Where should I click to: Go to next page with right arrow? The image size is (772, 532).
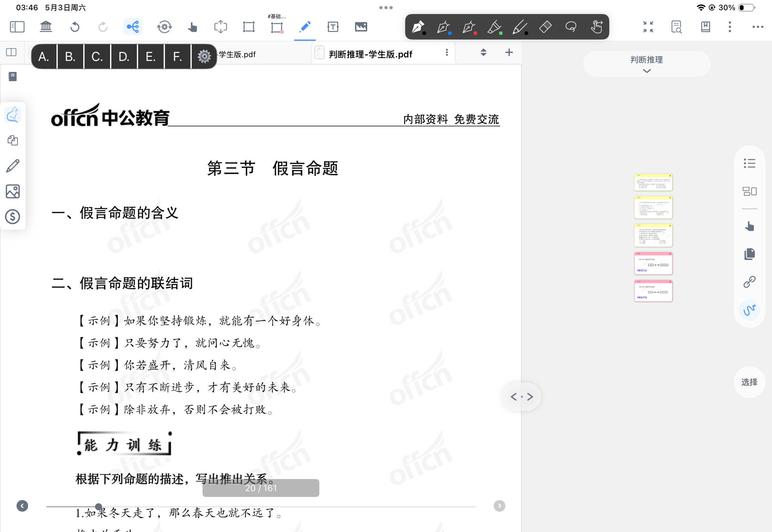point(499,506)
